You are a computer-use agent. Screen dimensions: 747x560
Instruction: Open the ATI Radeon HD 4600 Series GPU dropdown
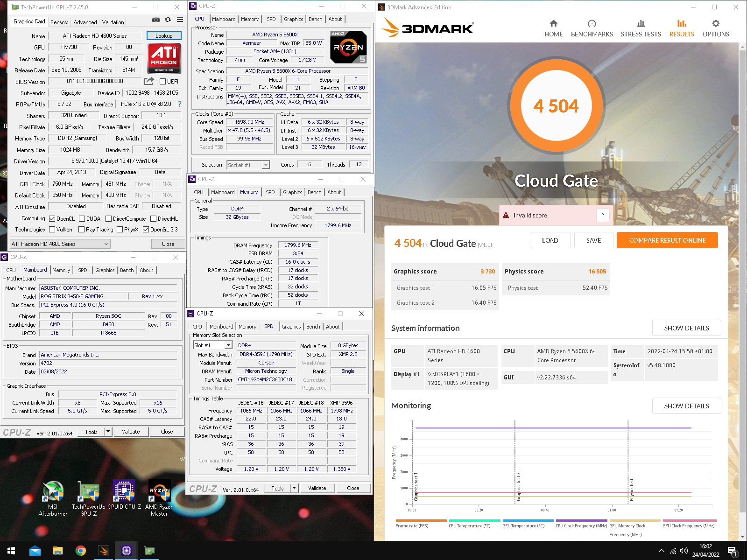coord(60,244)
